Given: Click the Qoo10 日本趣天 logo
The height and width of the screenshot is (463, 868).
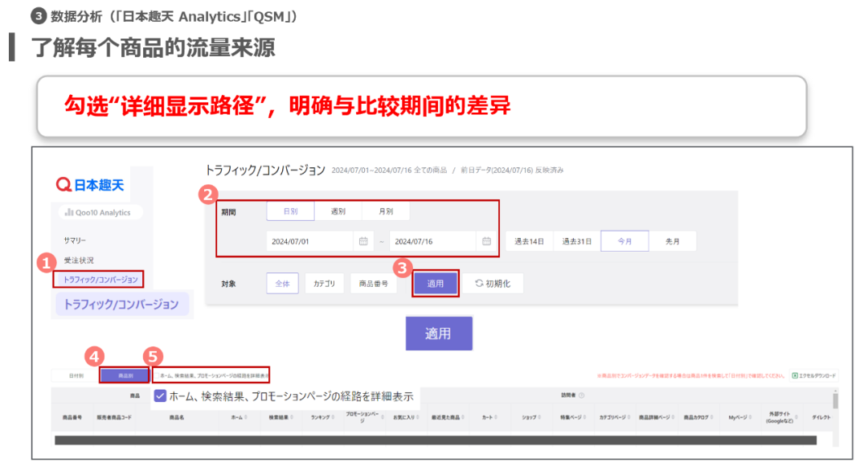Looking at the screenshot, I should tap(92, 185).
